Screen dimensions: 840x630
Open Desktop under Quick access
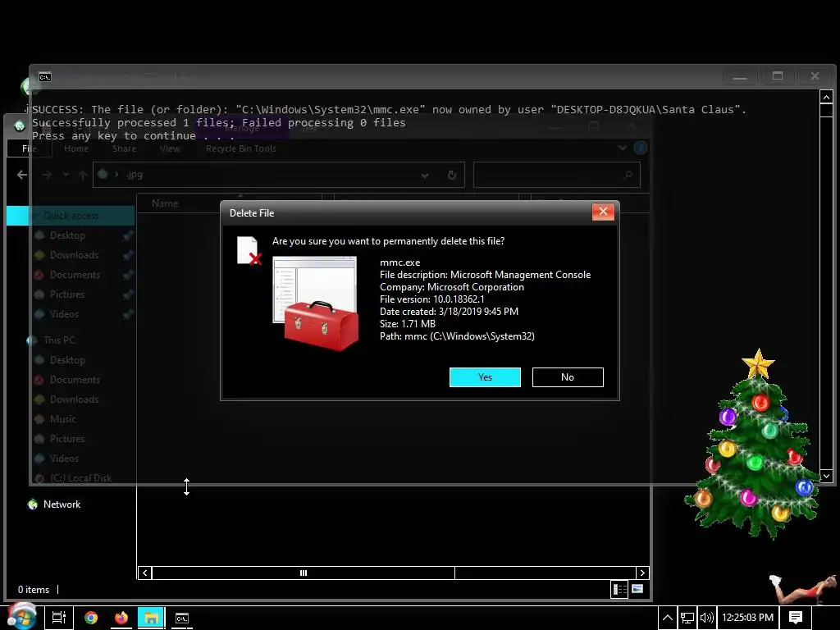[67, 235]
